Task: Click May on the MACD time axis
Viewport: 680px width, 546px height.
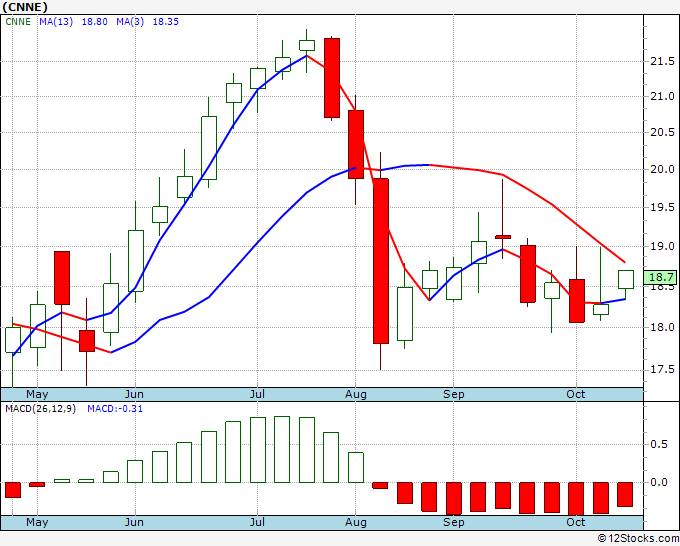Action: coord(37,522)
